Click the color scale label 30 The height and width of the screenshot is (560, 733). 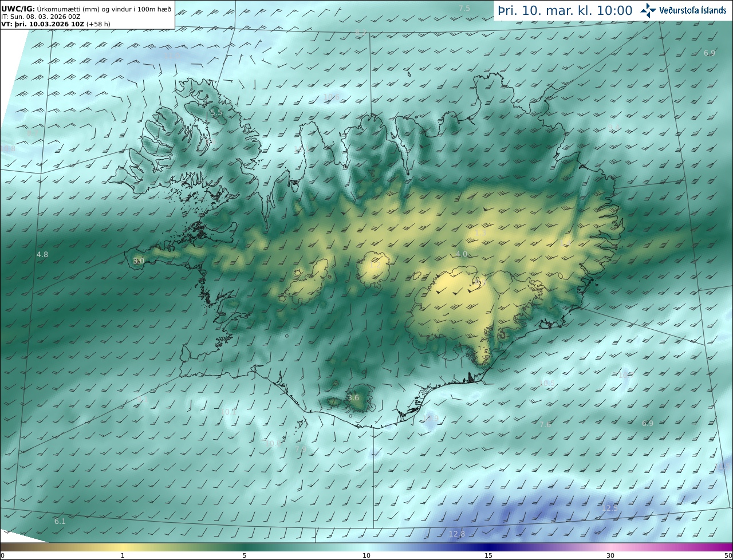click(610, 555)
